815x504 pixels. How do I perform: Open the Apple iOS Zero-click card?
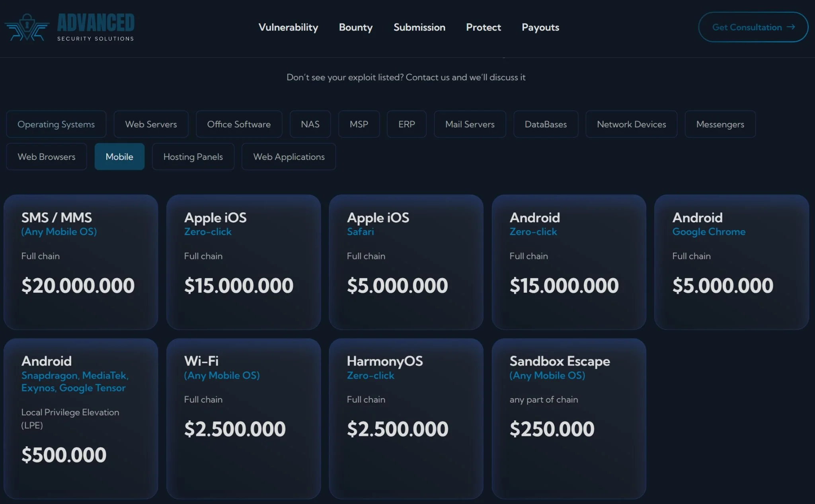pyautogui.click(x=244, y=262)
